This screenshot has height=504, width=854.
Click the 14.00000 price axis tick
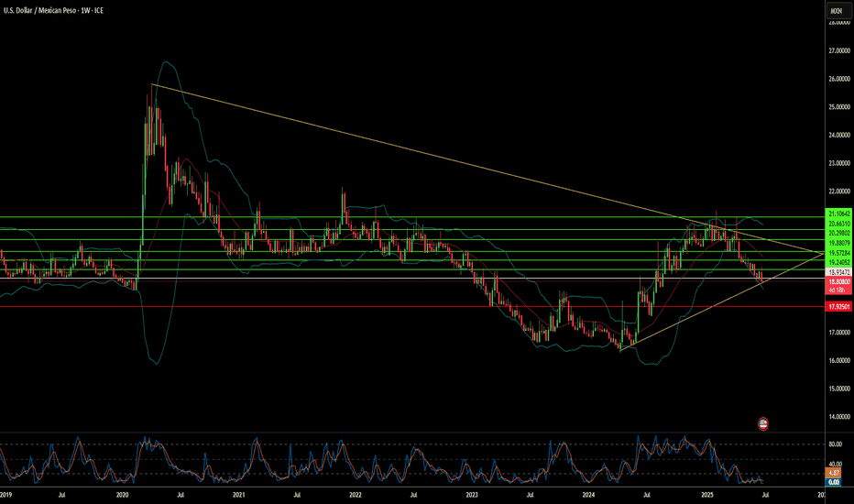[x=839, y=417]
